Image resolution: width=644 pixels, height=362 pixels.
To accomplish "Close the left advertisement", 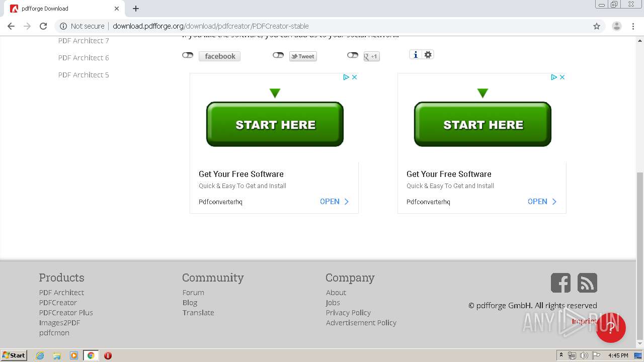I will (x=354, y=77).
